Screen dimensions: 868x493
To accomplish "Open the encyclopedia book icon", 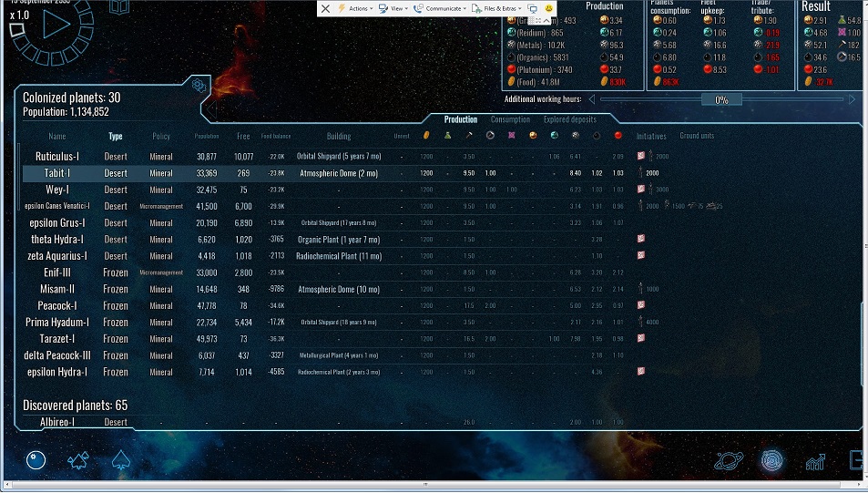I will [119, 6].
